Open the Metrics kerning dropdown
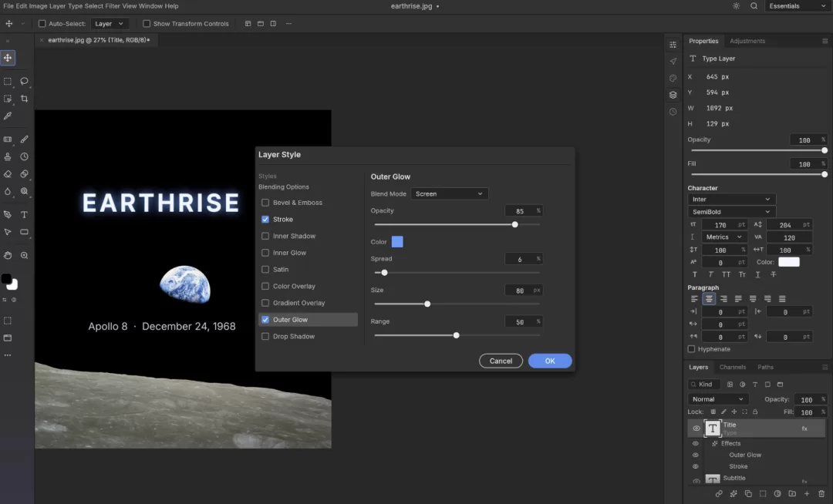 click(724, 237)
